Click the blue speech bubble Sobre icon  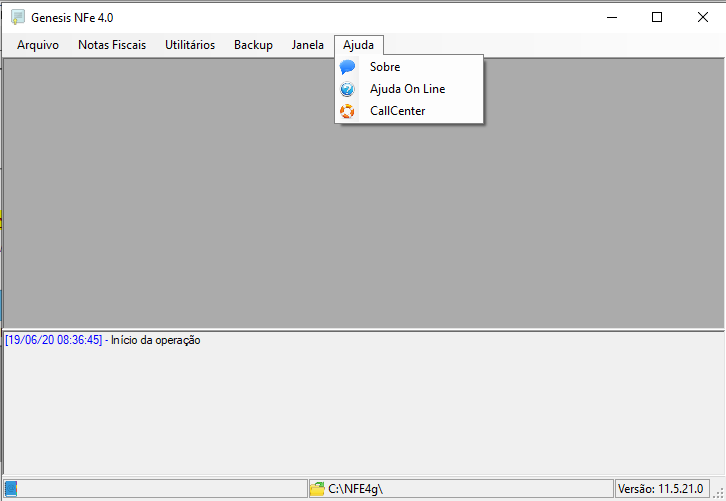347,67
